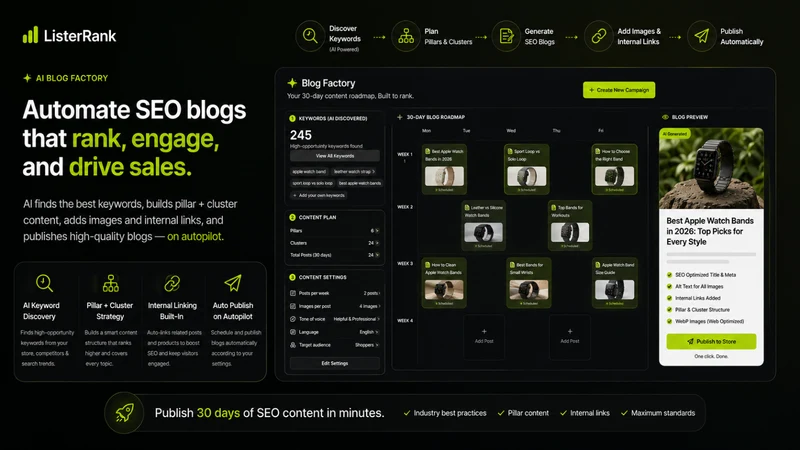Viewport: 800px width, 450px height.
Task: Click document icon on Best Apple Watch Bands card
Action: pos(428,152)
